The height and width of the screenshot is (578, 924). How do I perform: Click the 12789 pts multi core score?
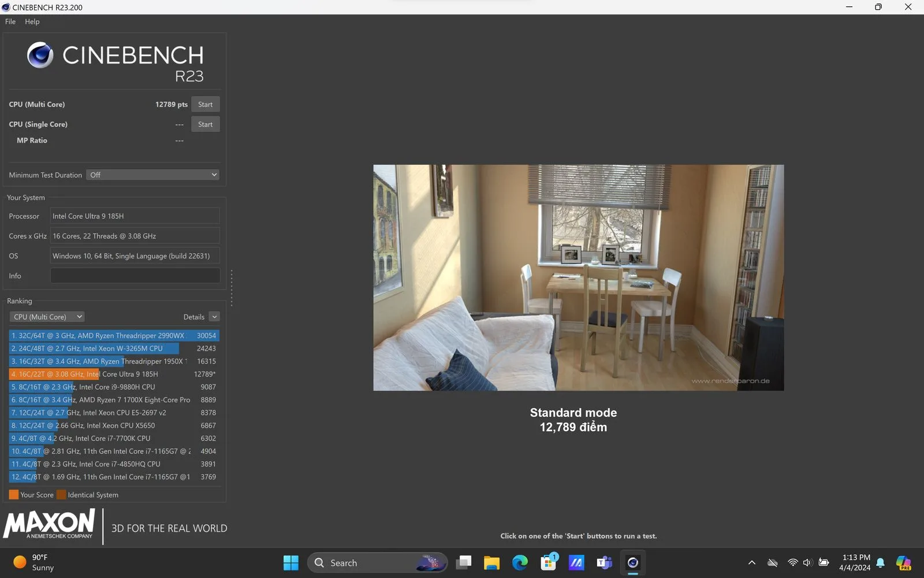pyautogui.click(x=171, y=105)
